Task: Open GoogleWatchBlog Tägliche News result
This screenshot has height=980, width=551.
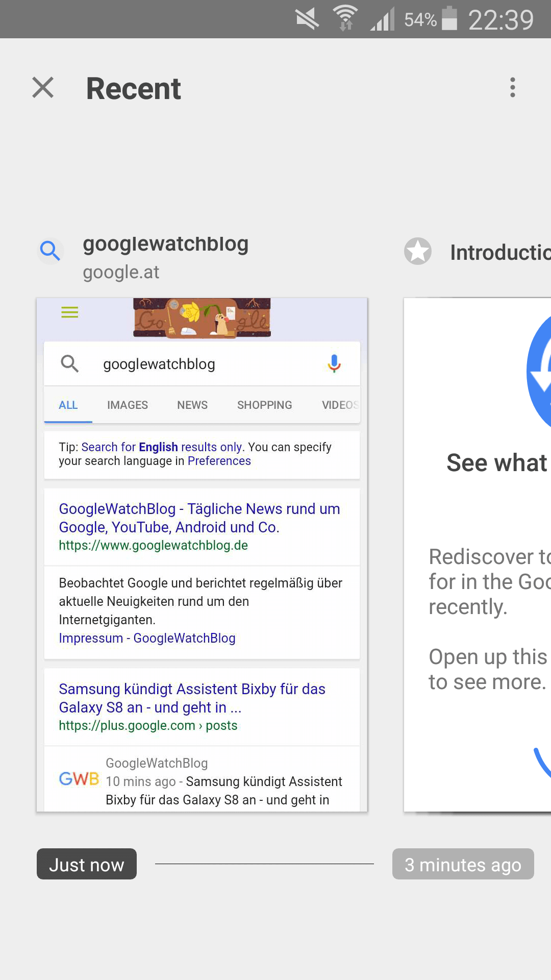Action: [199, 518]
